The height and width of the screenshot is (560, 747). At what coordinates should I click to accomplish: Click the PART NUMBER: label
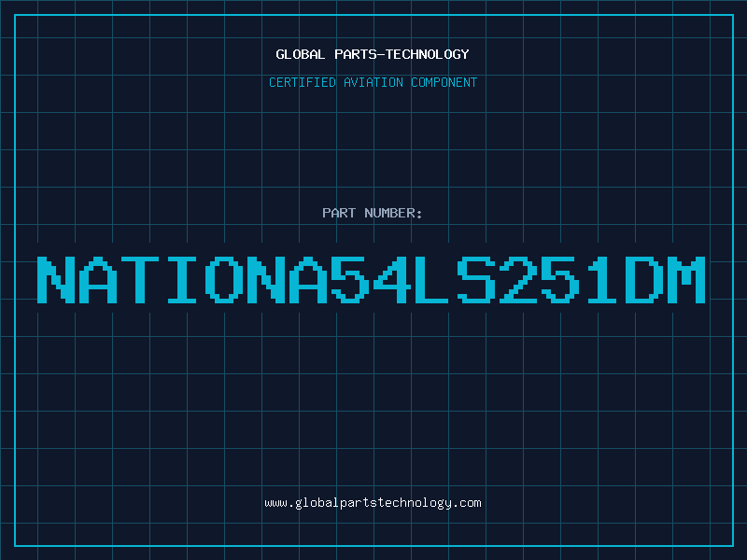373,213
